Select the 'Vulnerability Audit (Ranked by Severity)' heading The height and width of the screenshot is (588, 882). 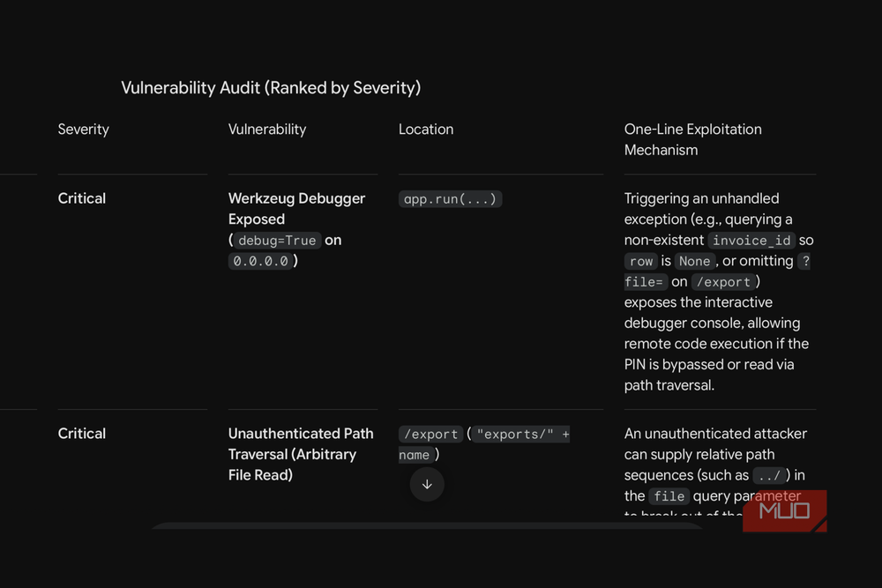271,87
